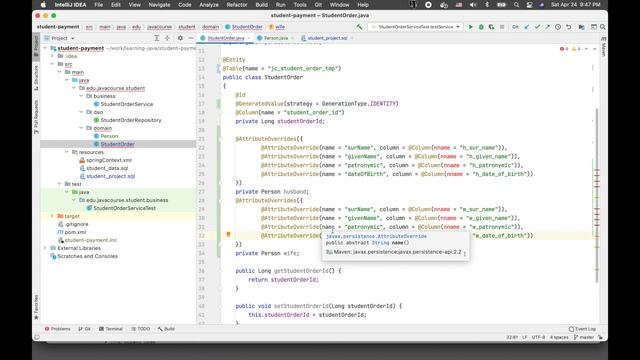Viewport: 640px width, 360px height.
Task: Click Git push arrow icon
Action: 547,27
